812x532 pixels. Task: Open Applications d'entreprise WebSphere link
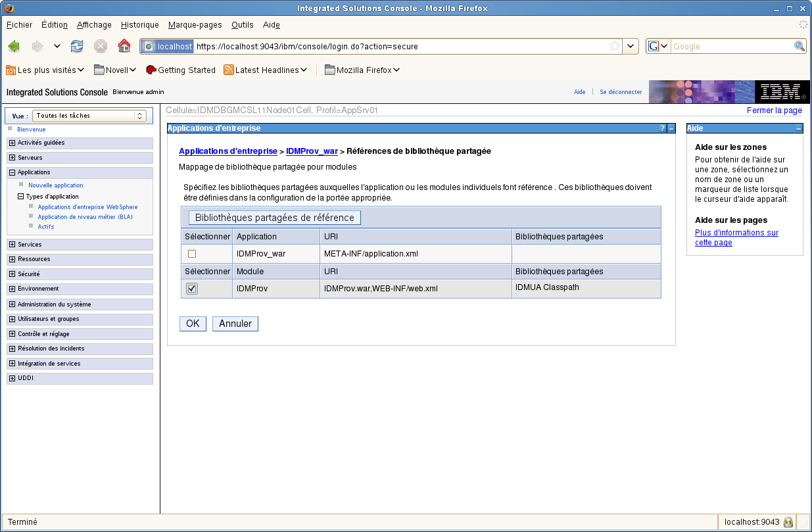88,207
